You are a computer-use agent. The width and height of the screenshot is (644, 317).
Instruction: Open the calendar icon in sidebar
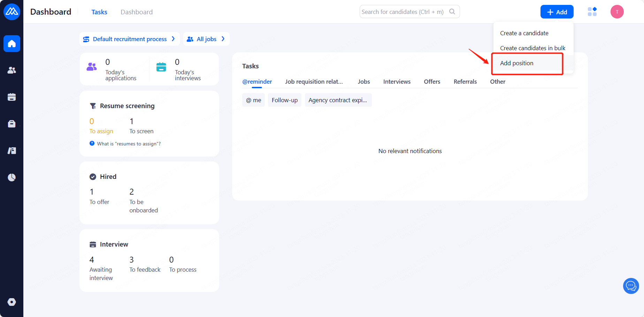pos(12,97)
